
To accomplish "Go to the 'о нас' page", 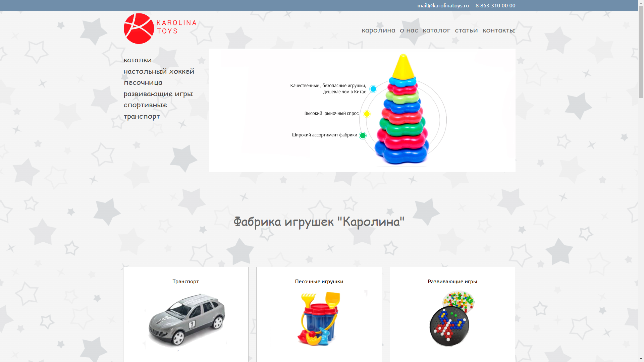I will coord(409,30).
